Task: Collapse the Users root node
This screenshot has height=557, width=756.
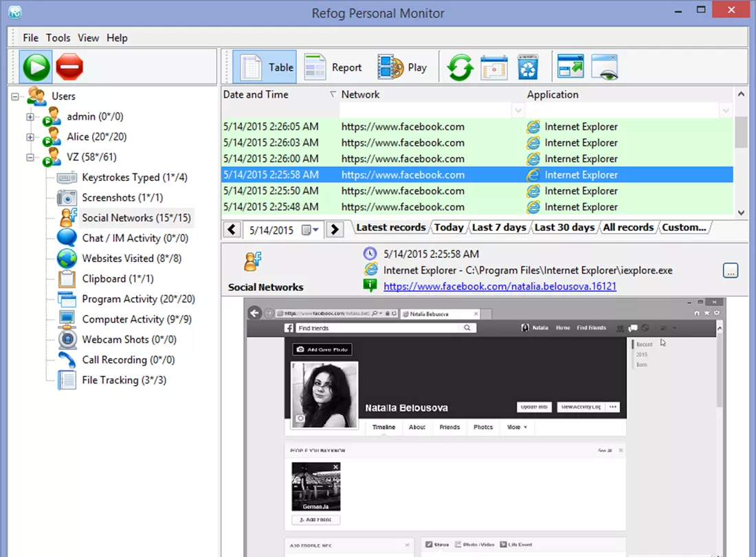Action: pos(15,96)
